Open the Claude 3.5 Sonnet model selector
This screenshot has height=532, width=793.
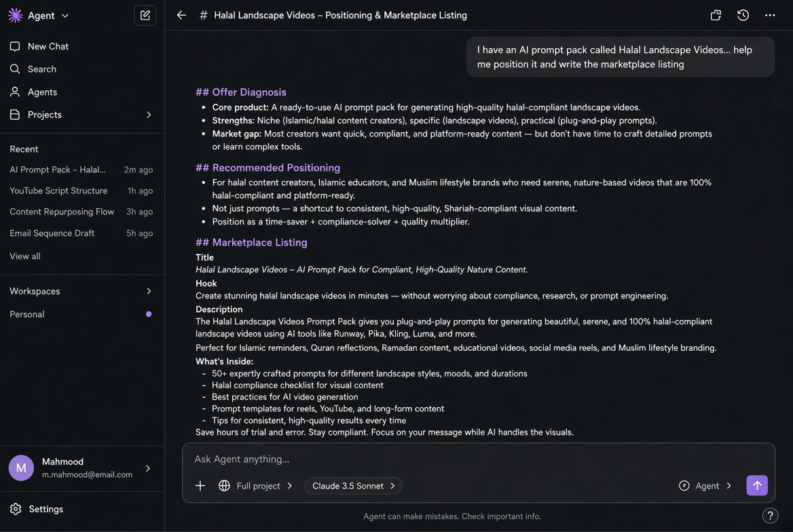pos(353,485)
